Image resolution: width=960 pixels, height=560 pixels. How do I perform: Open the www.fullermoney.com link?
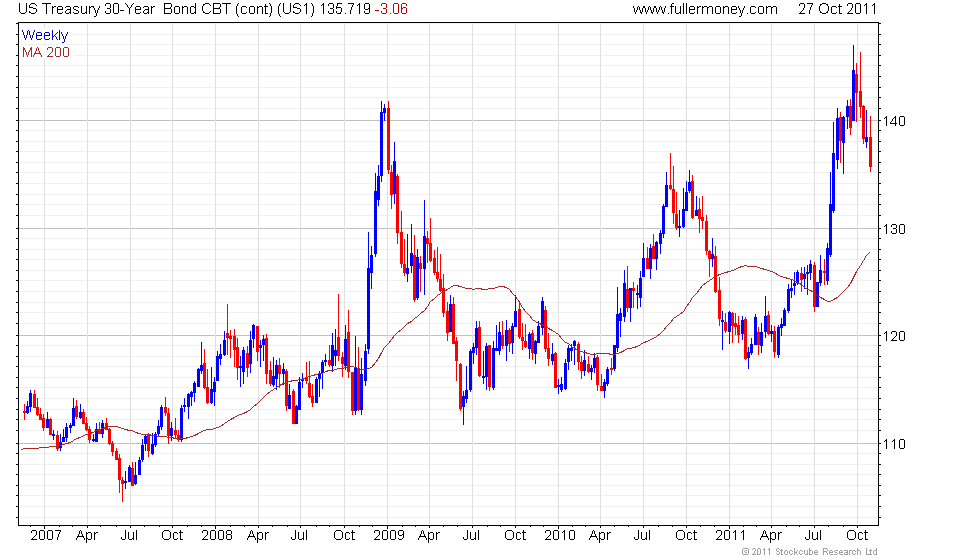[x=705, y=9]
